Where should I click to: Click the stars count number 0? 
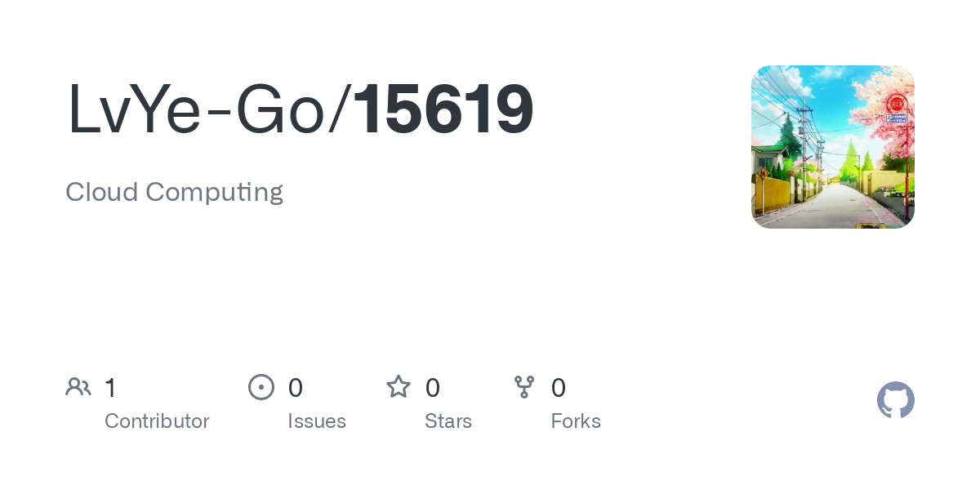point(433,387)
